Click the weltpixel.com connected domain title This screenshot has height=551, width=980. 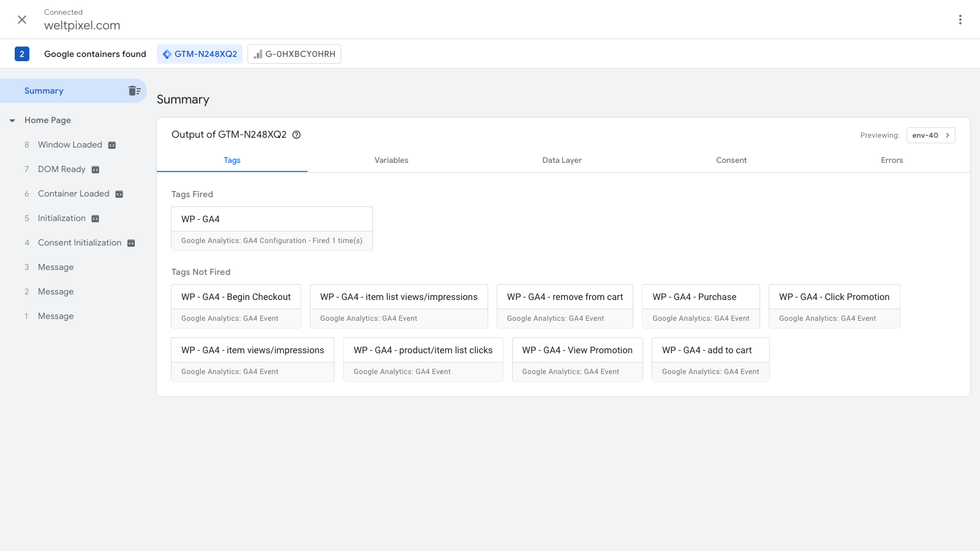coord(82,26)
